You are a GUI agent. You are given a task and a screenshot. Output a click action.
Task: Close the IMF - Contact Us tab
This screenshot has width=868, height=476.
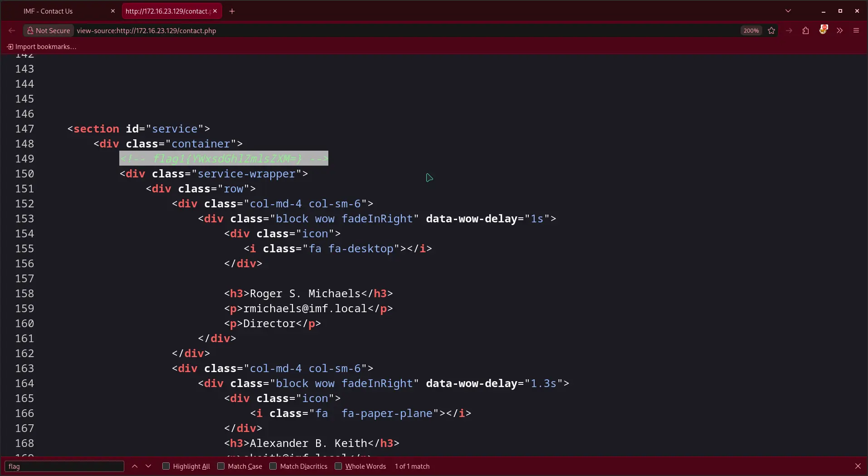pos(113,11)
